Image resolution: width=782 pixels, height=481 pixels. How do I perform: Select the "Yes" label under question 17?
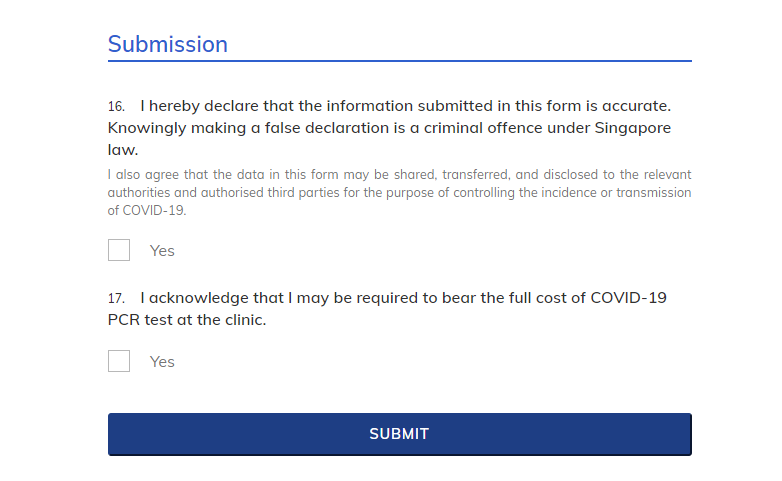point(162,362)
